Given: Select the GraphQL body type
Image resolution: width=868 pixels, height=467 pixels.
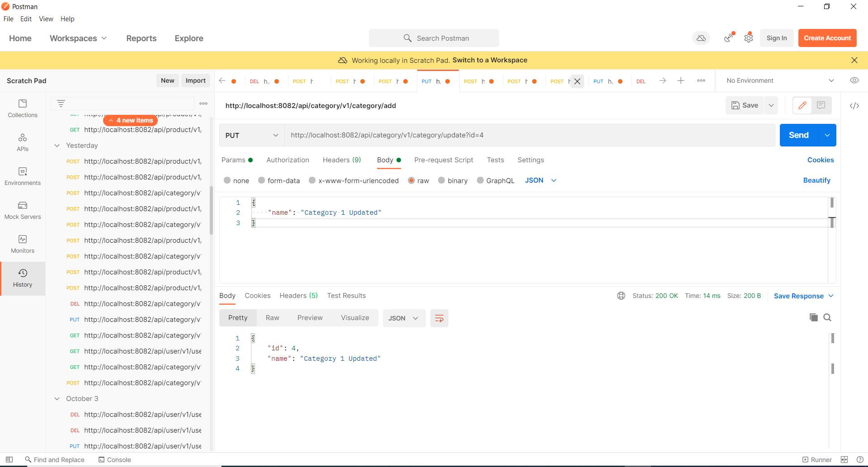Looking at the screenshot, I should point(481,180).
